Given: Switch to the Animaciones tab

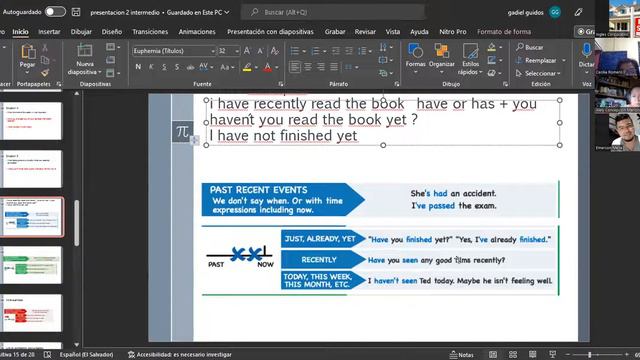Looking at the screenshot, I should [197, 31].
